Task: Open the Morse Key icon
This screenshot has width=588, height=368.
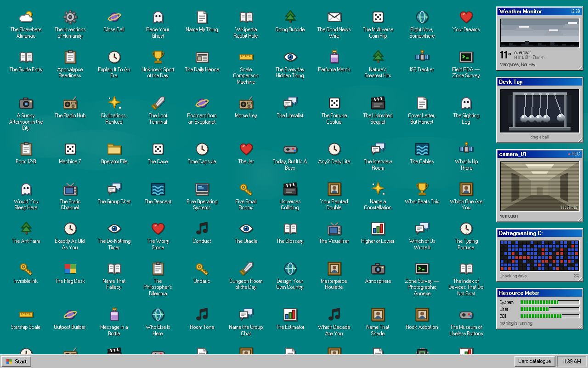Action: click(x=246, y=103)
